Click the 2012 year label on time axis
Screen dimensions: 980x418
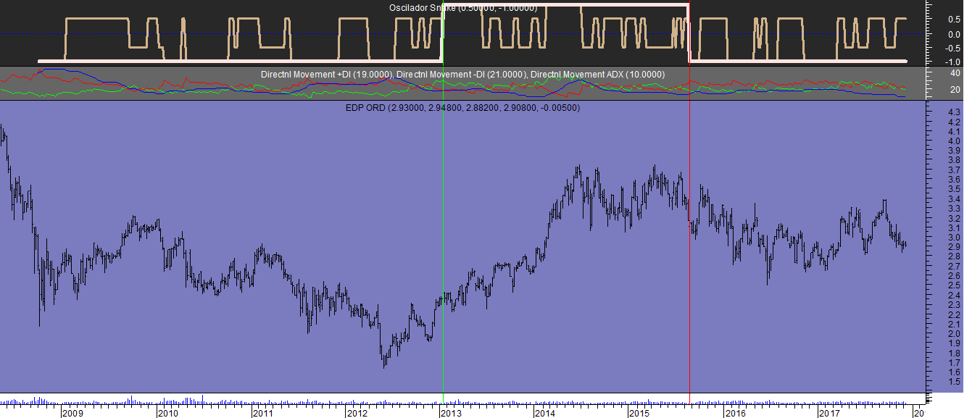click(x=357, y=413)
